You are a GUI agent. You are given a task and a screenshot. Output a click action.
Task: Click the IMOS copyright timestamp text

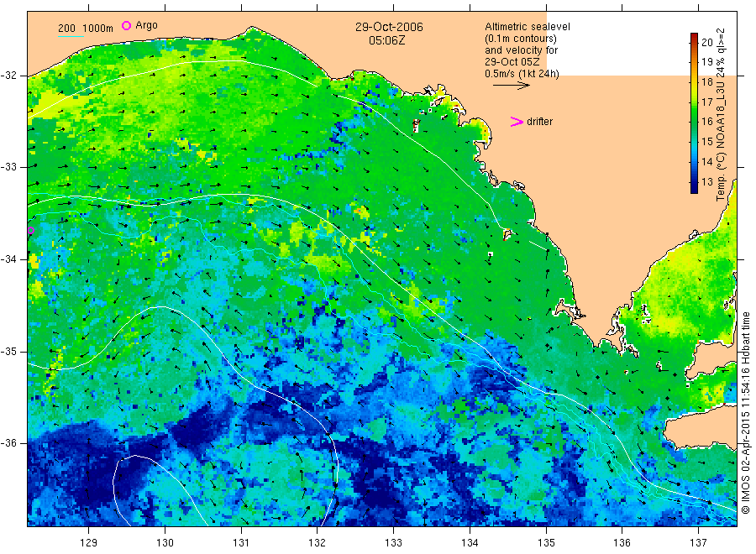coord(746,413)
